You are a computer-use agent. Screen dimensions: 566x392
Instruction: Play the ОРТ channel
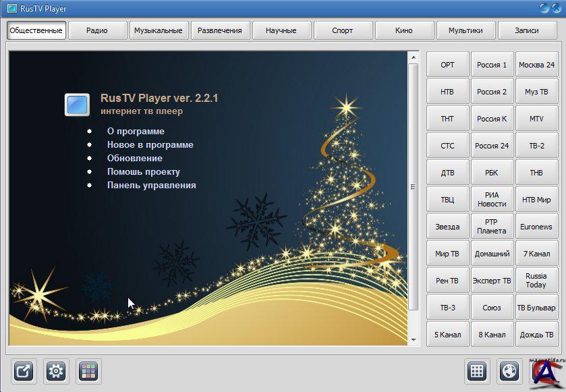(447, 65)
